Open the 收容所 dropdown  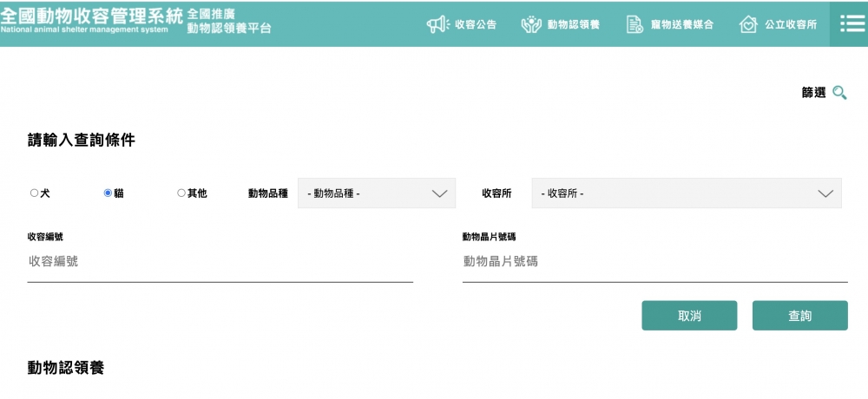pos(687,193)
